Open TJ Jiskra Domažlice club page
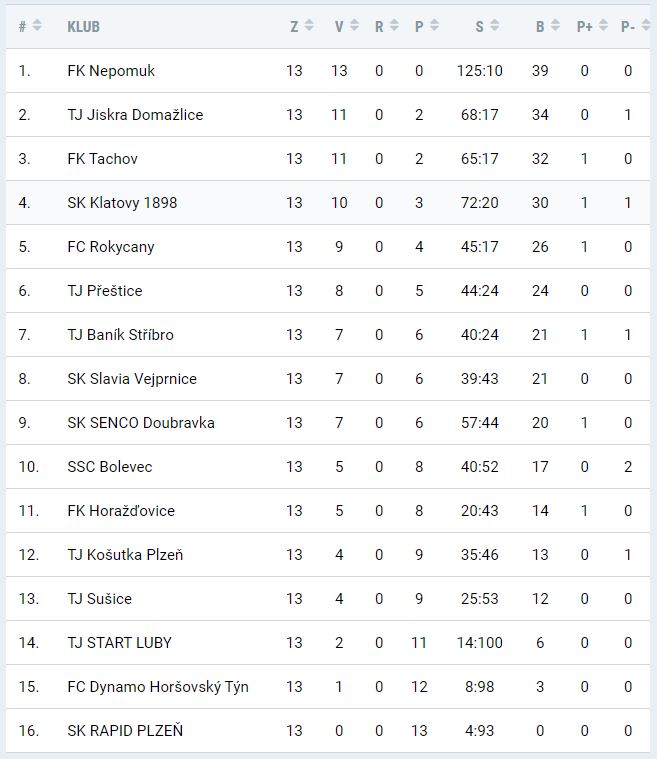This screenshot has width=657, height=759. [135, 115]
